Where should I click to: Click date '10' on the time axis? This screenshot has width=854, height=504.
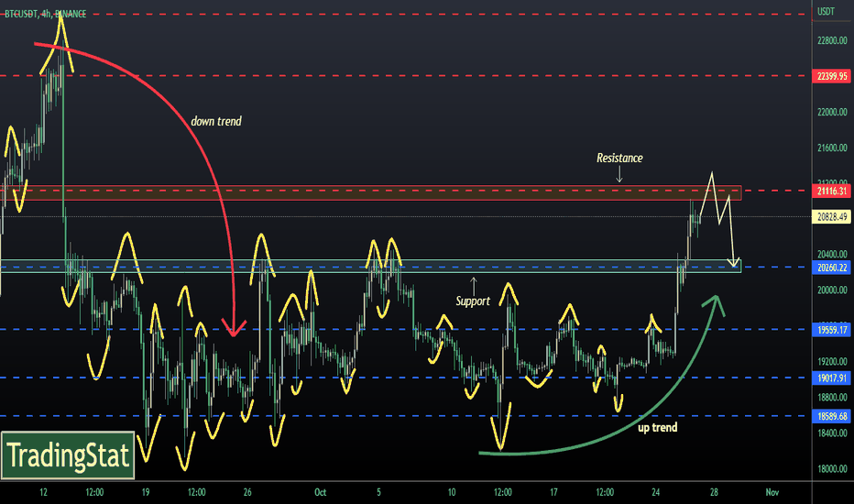(452, 492)
